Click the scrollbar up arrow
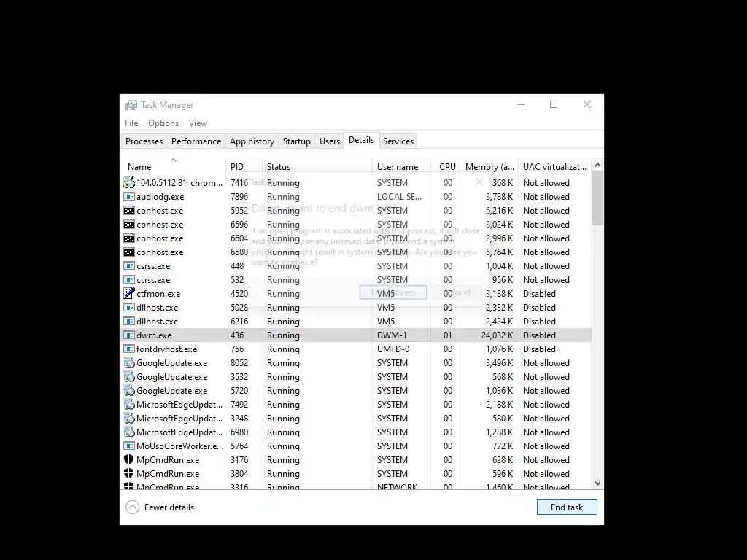This screenshot has width=747, height=560. click(x=598, y=166)
